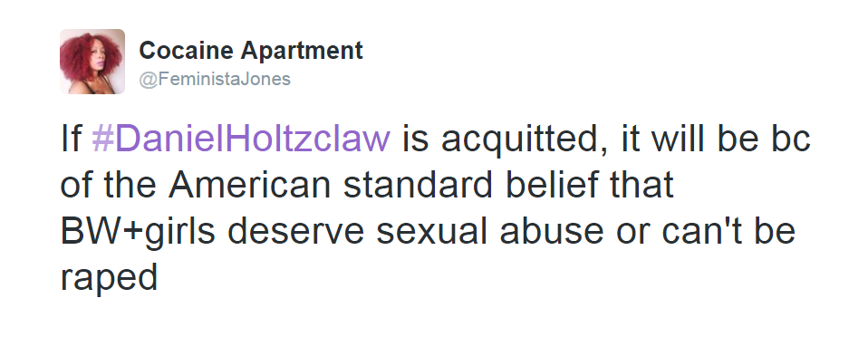Screen dimensions: 868x356
Task: Click the word "Cocaine" in the display name
Action: 186,51
